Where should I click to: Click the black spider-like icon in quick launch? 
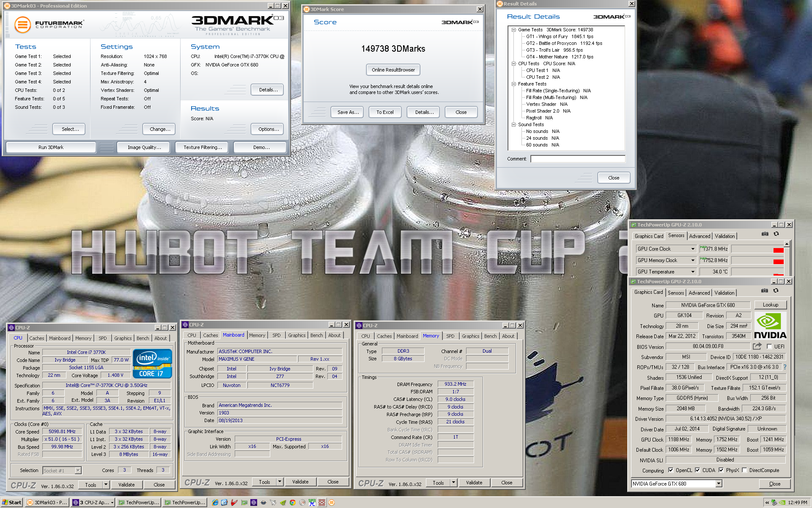pyautogui.click(x=263, y=502)
